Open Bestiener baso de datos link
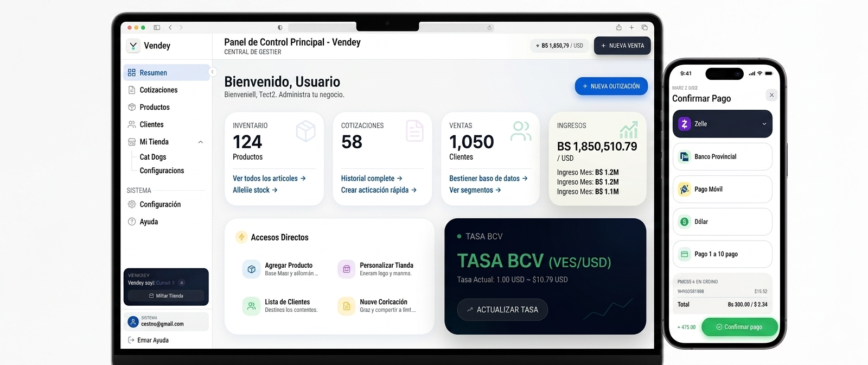Viewport: 868px width, 365px height. [x=488, y=179]
